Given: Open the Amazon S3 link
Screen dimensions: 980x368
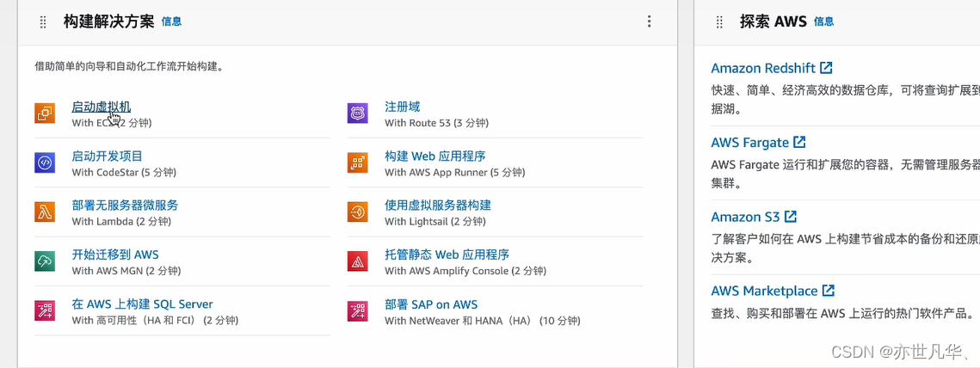Looking at the screenshot, I should tap(746, 217).
